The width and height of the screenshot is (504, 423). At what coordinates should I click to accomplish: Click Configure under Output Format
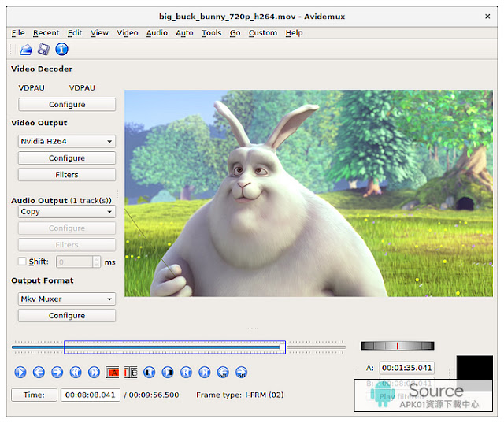(x=67, y=316)
